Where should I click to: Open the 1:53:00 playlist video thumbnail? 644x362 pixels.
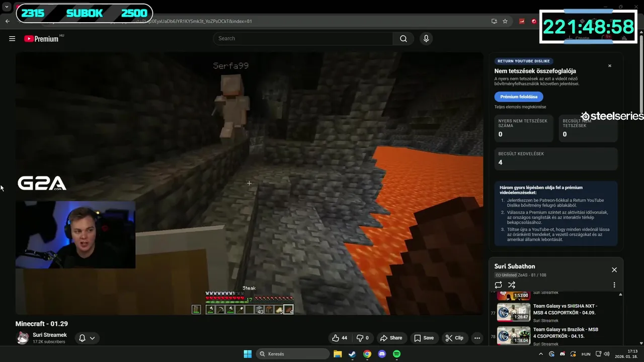tap(514, 295)
